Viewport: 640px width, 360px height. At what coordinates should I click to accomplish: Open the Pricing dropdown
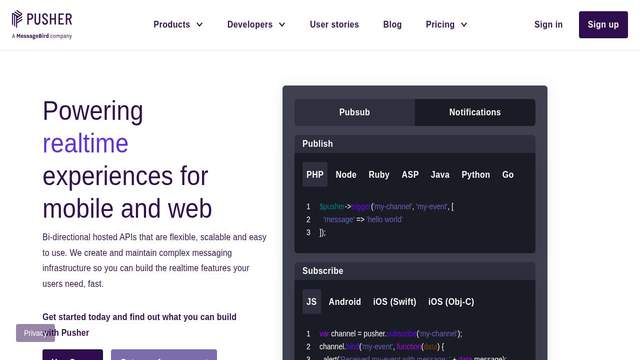tap(446, 24)
